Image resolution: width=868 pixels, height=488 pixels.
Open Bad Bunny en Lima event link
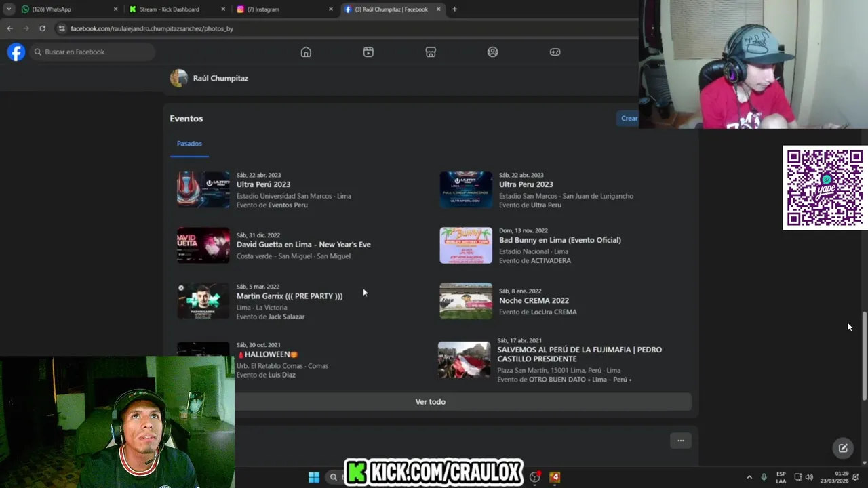(559, 240)
